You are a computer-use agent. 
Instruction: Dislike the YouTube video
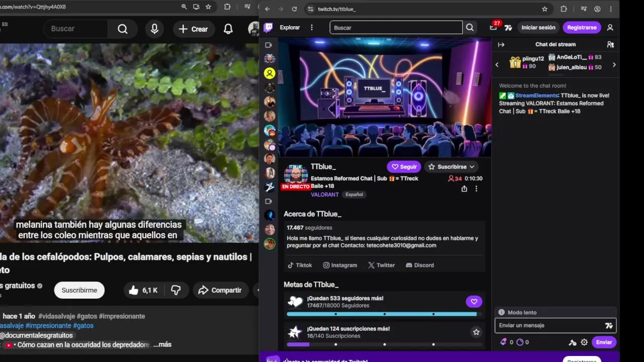pos(176,290)
